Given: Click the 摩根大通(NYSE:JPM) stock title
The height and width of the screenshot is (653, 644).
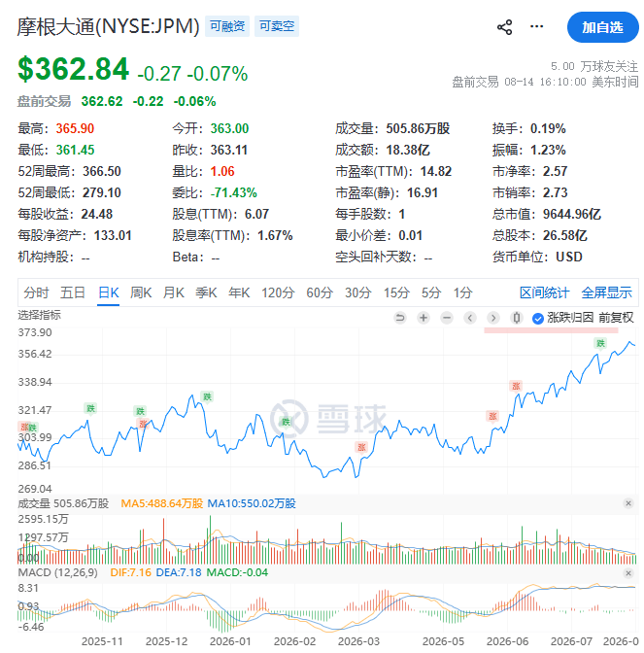Looking at the screenshot, I should [108, 26].
